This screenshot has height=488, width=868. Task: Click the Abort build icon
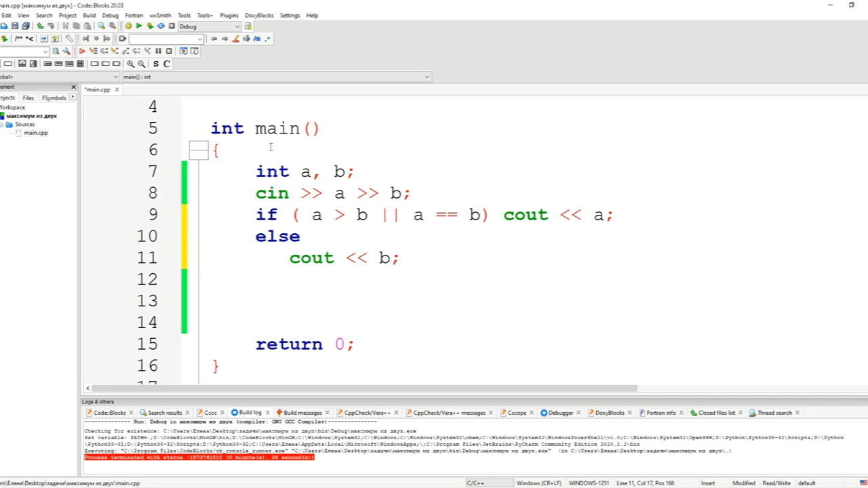pyautogui.click(x=172, y=26)
